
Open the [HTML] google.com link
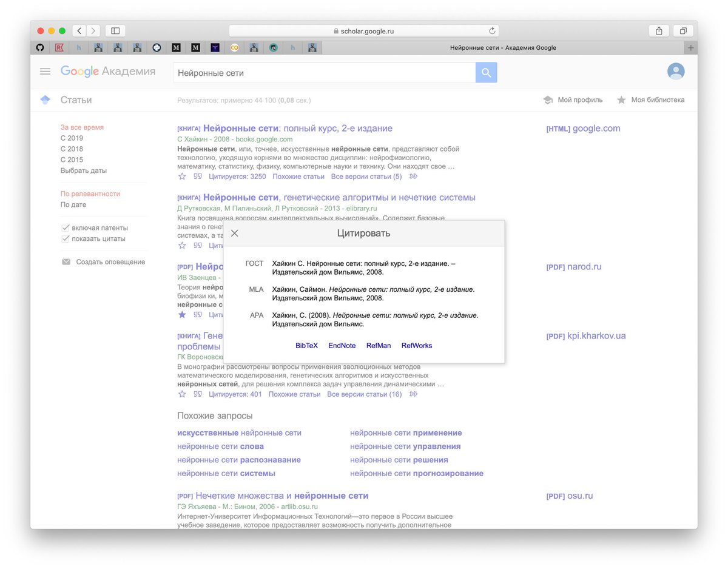[584, 129]
